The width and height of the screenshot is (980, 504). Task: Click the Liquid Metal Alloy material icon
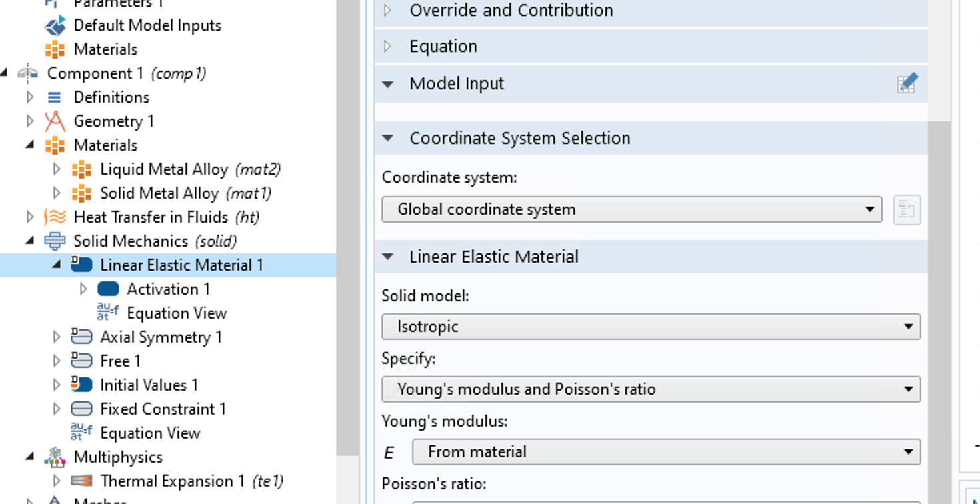[x=81, y=169]
